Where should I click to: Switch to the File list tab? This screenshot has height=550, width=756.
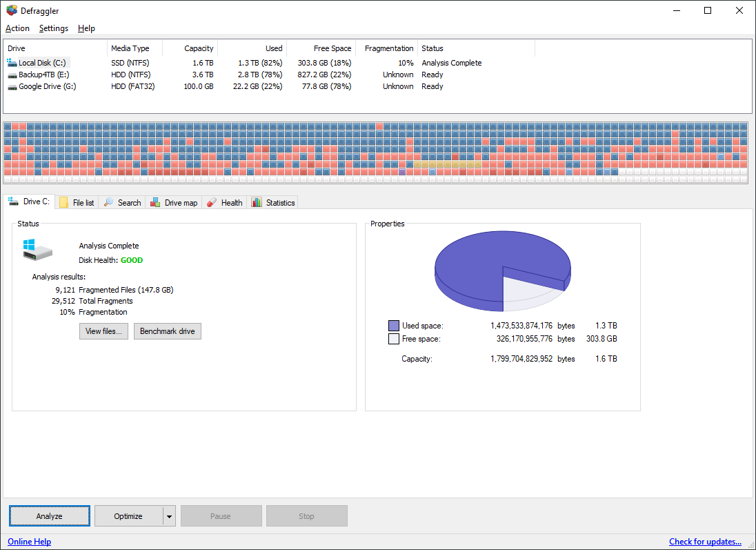coord(77,203)
